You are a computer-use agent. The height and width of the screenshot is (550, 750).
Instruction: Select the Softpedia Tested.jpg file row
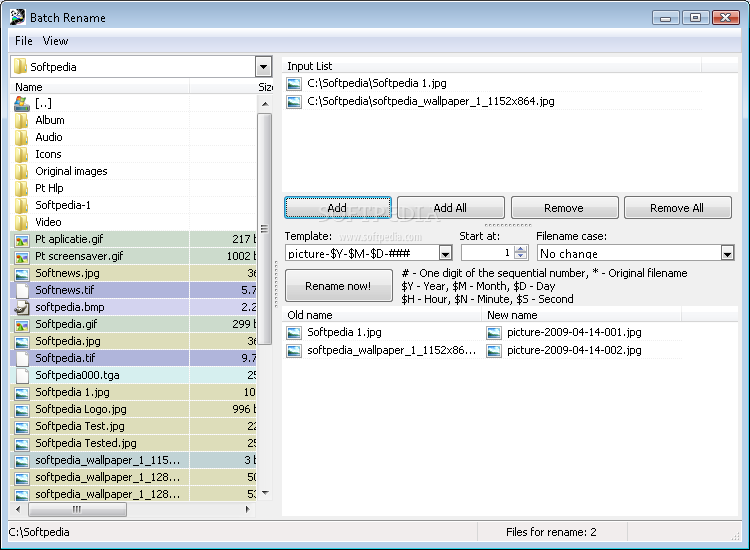pos(133,443)
